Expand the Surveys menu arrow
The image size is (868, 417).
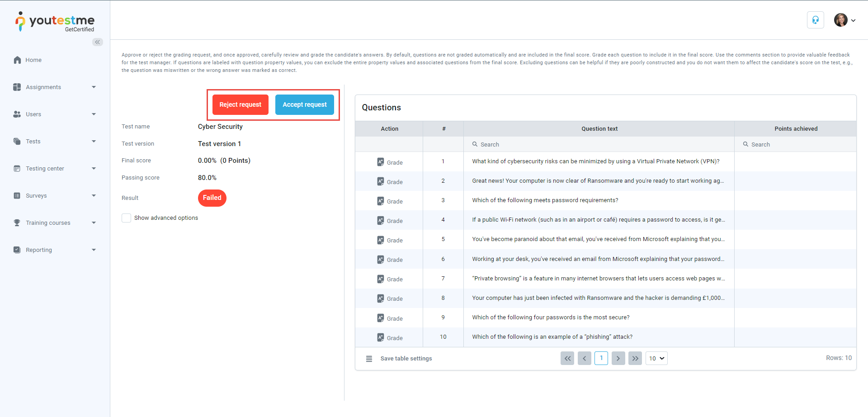click(94, 195)
